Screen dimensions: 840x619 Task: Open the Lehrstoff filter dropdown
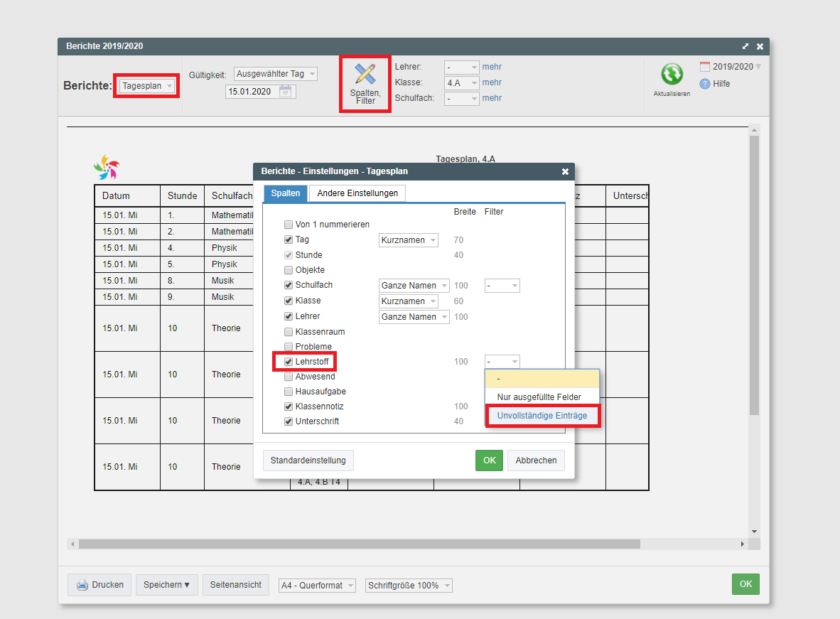[502, 362]
